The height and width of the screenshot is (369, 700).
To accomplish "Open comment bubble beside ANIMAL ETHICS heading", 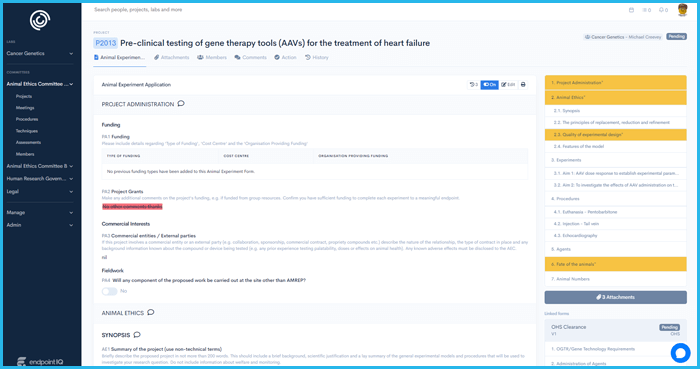I will 151,312.
